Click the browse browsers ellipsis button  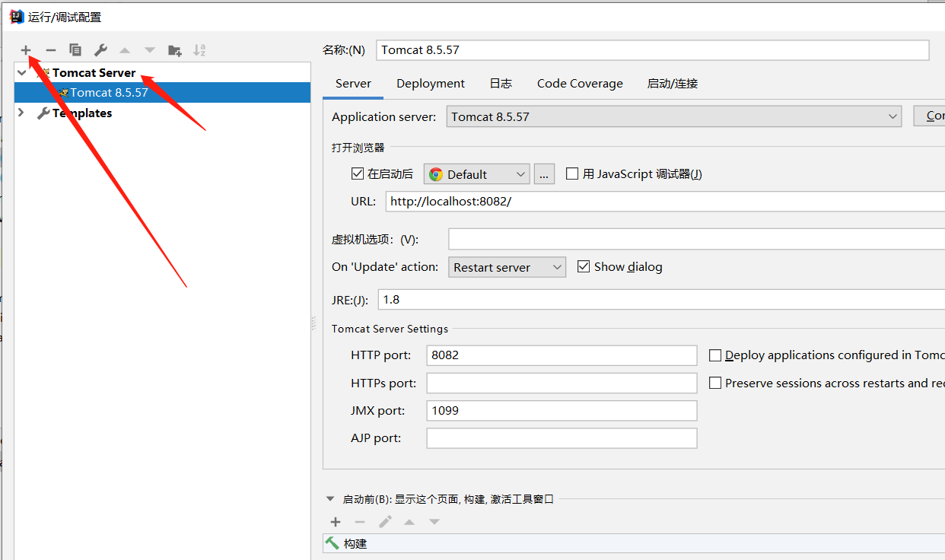tap(544, 174)
